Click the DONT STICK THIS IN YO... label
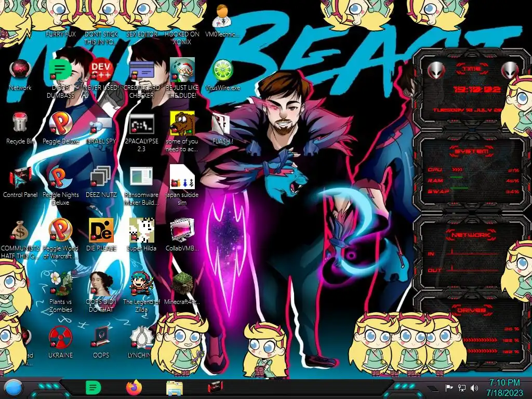This screenshot has width=532, height=399. pos(101,38)
